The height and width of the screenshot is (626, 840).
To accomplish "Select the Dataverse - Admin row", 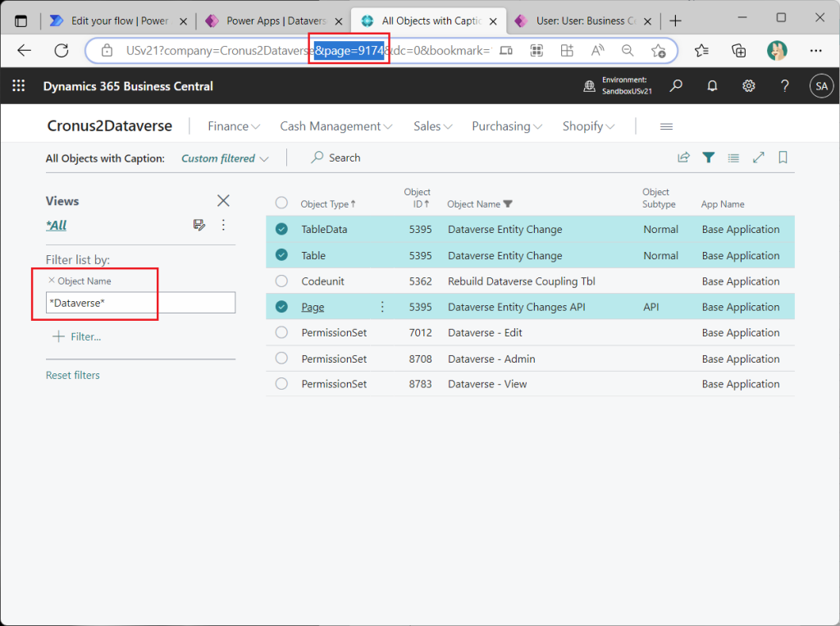I will click(281, 358).
